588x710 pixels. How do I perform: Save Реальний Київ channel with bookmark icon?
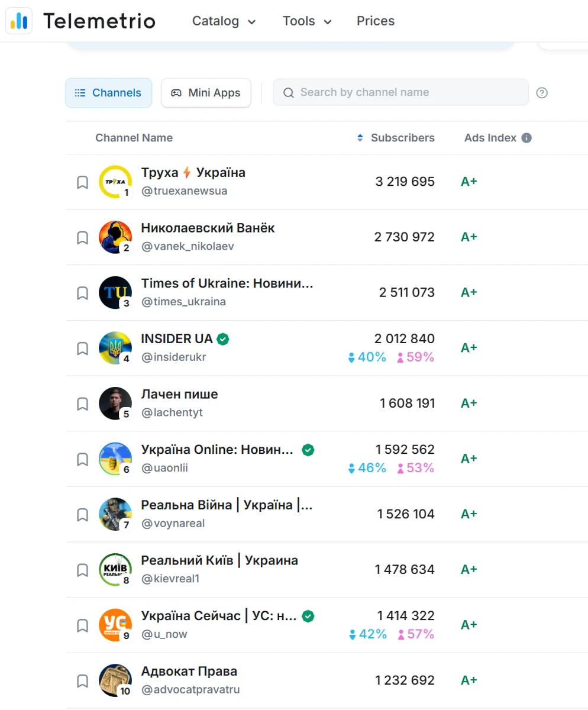click(83, 570)
